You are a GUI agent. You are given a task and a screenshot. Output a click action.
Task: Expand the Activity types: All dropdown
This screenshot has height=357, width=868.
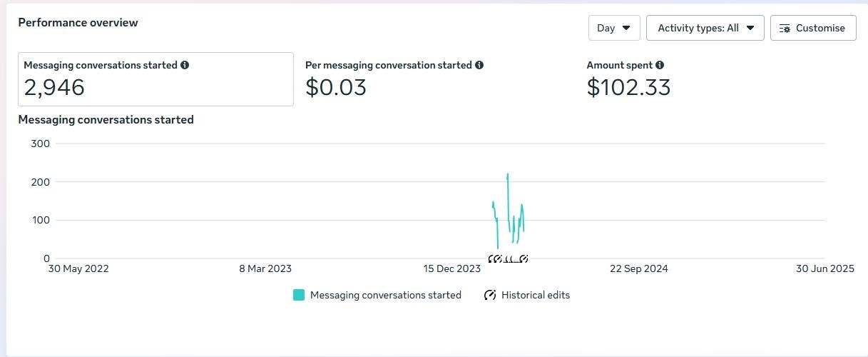(705, 28)
